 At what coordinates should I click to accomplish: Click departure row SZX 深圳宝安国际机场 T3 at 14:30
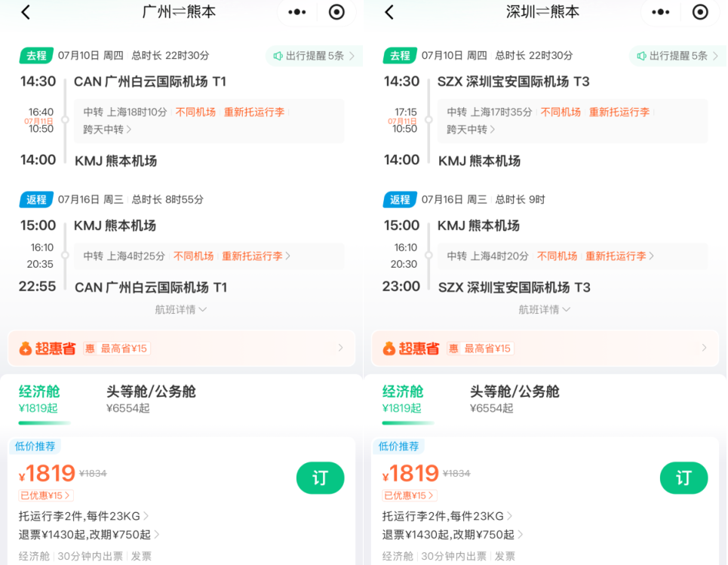(487, 82)
